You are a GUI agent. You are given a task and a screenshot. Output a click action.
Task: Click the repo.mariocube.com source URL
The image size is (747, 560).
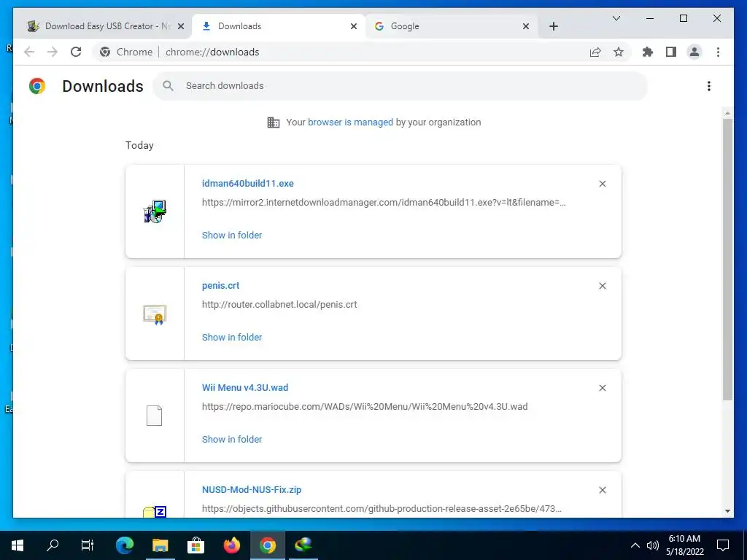point(365,407)
